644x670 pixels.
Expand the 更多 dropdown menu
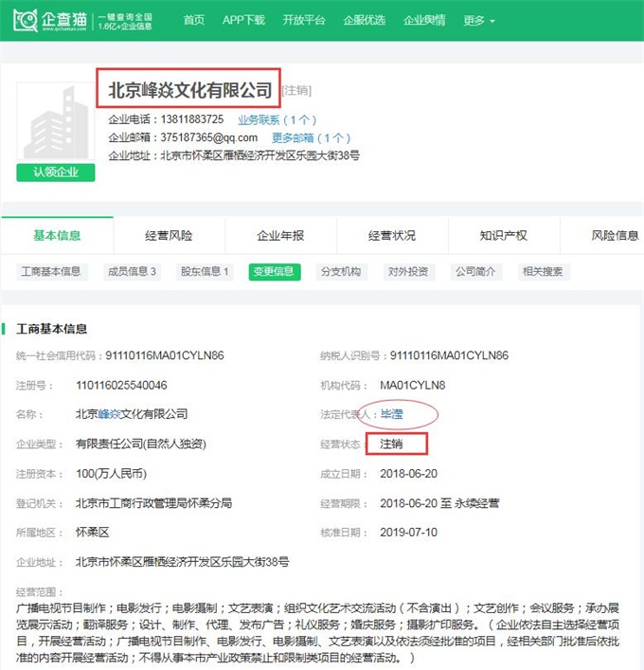(480, 20)
